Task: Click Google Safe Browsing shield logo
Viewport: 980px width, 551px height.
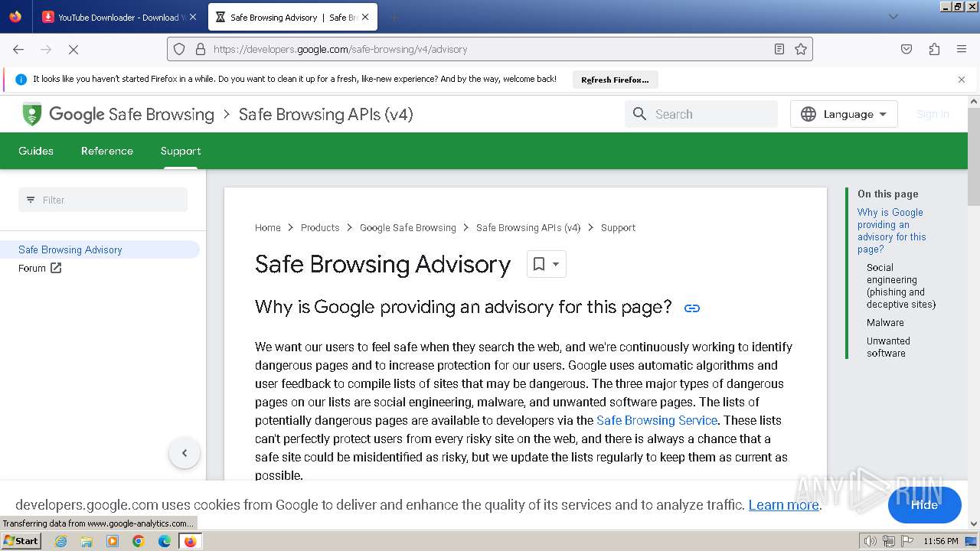Action: click(31, 114)
